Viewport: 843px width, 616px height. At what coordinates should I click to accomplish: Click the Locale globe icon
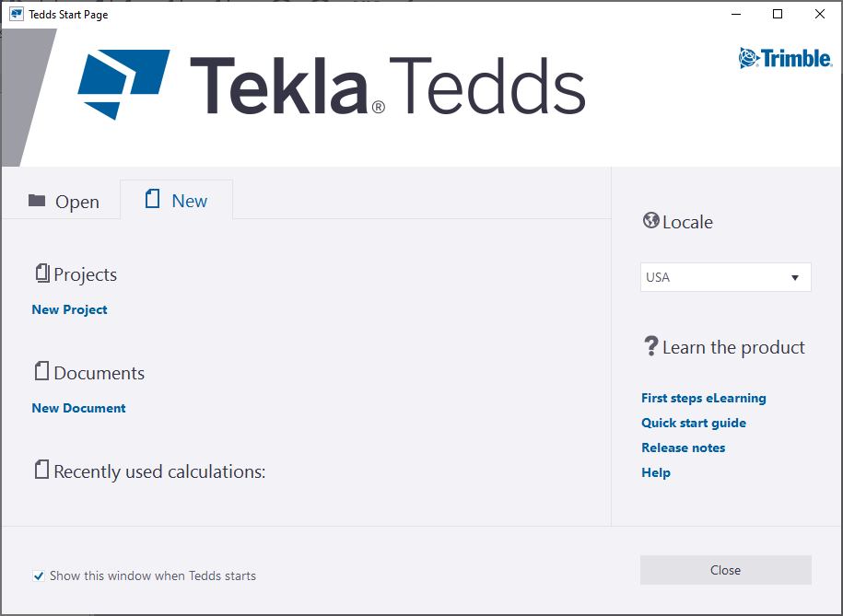coord(650,221)
